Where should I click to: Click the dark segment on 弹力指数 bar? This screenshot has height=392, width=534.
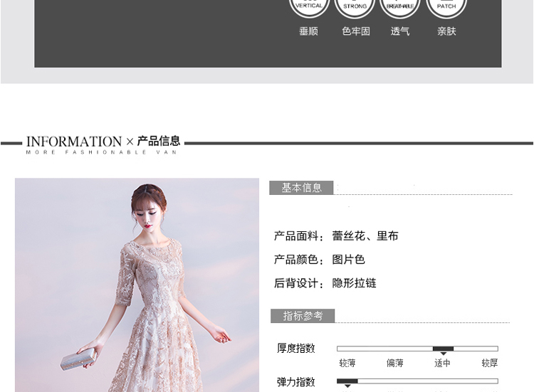click(x=347, y=381)
